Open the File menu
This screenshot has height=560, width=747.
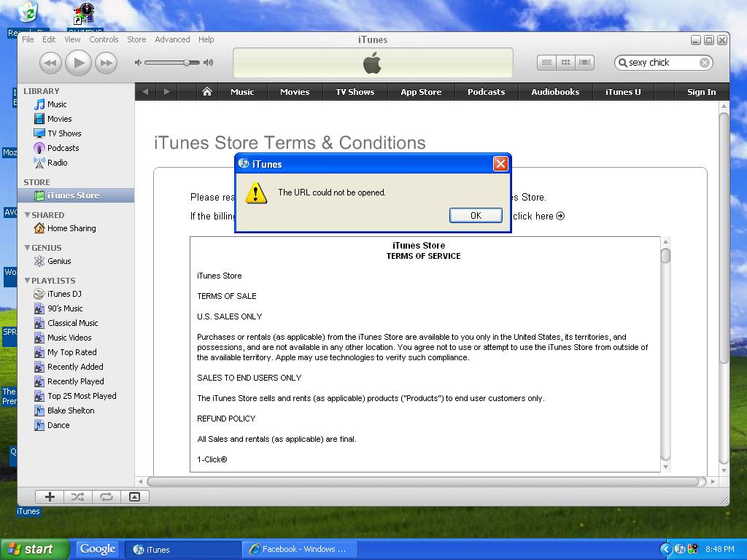coord(28,39)
